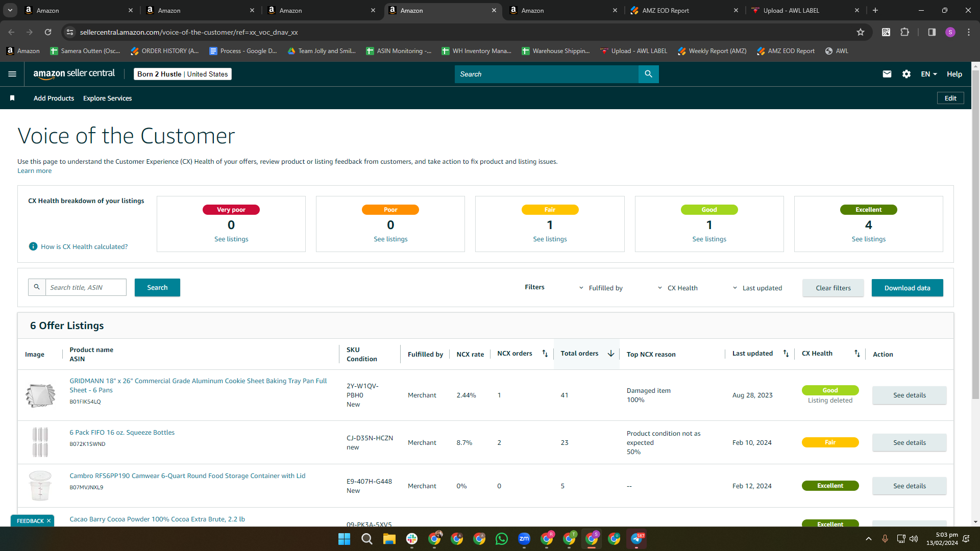See details for GRIDMANN cookie sheet listing

pyautogui.click(x=909, y=395)
